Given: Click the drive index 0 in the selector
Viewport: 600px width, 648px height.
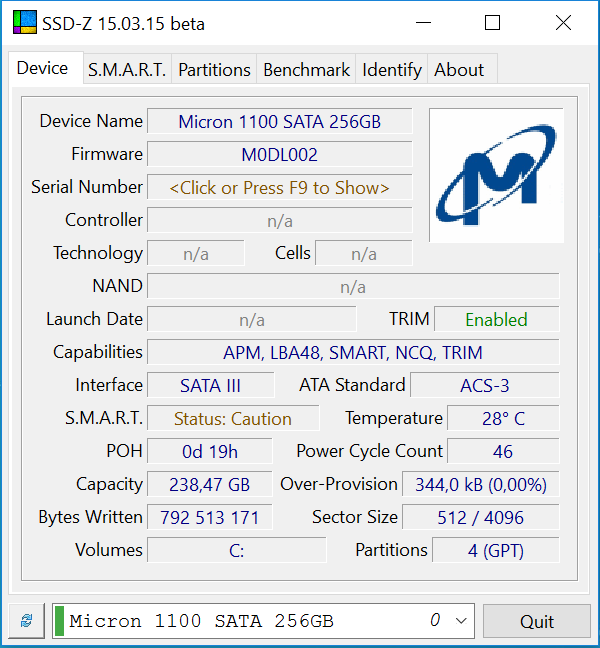Looking at the screenshot, I should coord(435,620).
